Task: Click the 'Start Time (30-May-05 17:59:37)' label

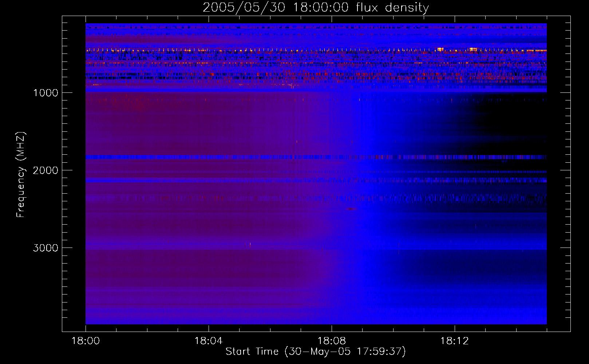Action: [316, 351]
